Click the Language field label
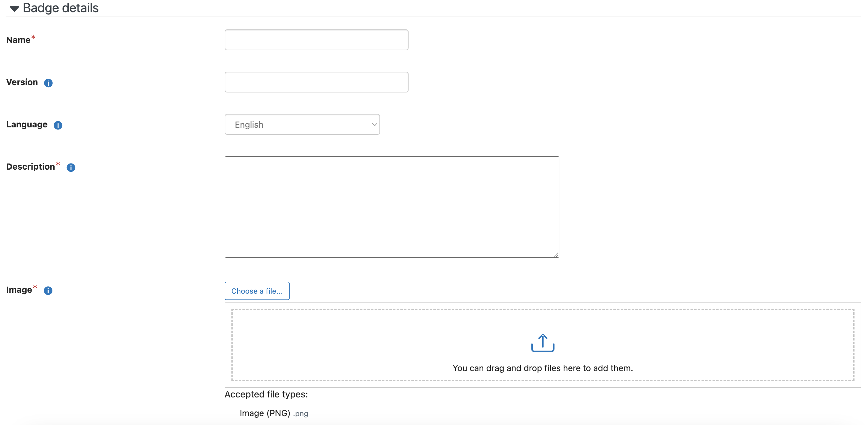The height and width of the screenshot is (425, 868). (27, 125)
